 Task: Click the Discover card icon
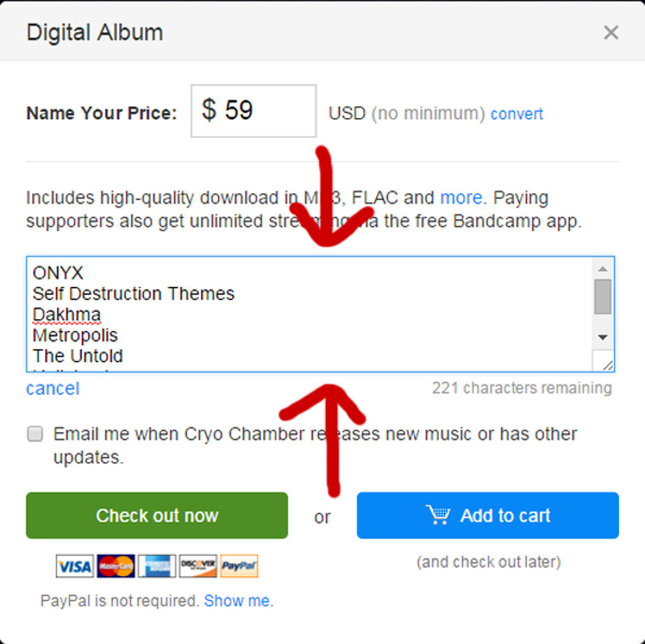pos(198,566)
